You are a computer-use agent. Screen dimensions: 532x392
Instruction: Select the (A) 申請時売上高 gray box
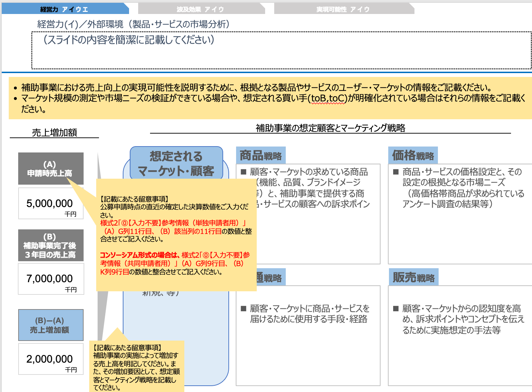[51, 169]
